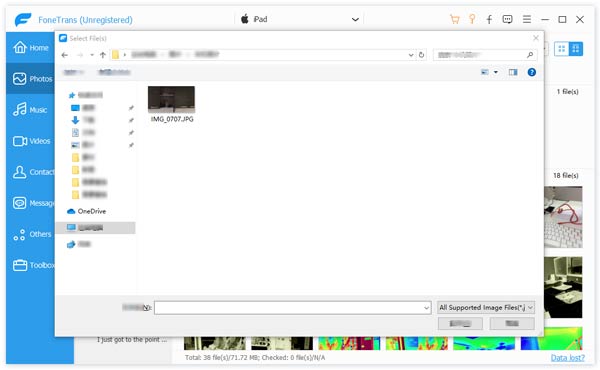
Task: Toggle the preview pane
Action: click(513, 72)
